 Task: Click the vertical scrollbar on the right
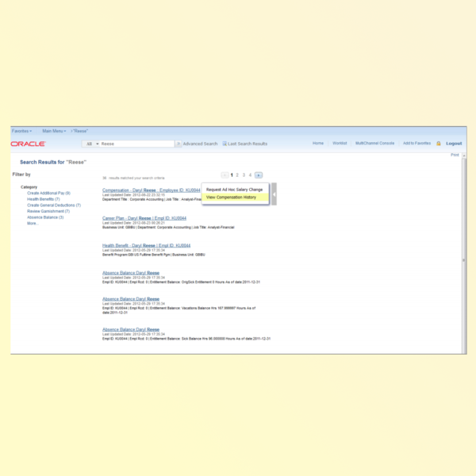[464, 259]
